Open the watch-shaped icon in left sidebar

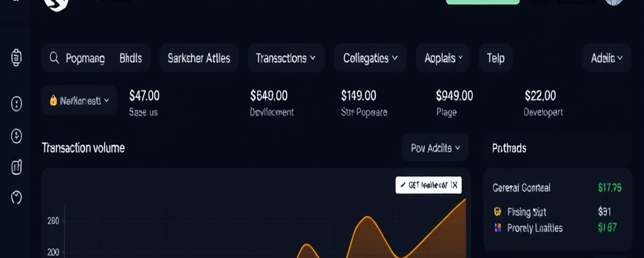pos(16,57)
